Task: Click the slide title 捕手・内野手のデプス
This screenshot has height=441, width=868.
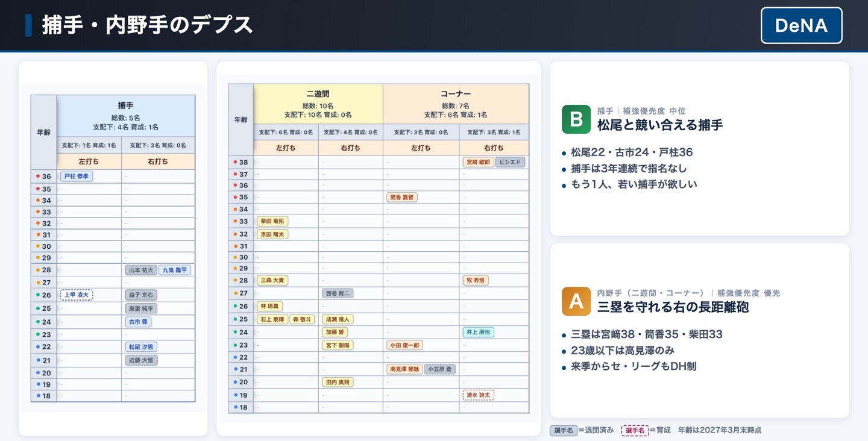Action: (148, 25)
